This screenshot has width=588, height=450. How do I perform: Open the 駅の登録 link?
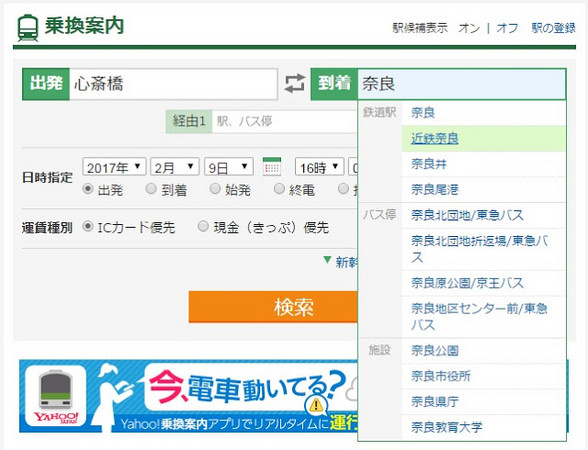pos(553,28)
